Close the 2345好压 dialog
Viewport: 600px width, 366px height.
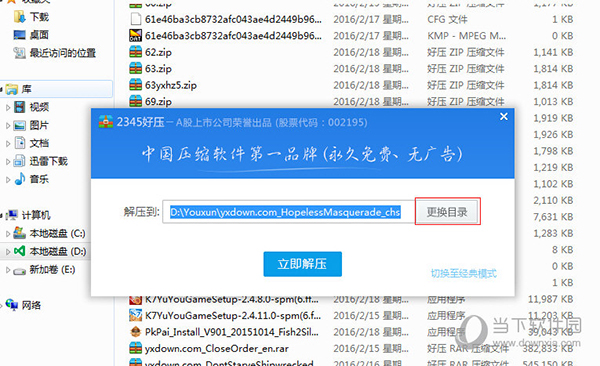504,116
